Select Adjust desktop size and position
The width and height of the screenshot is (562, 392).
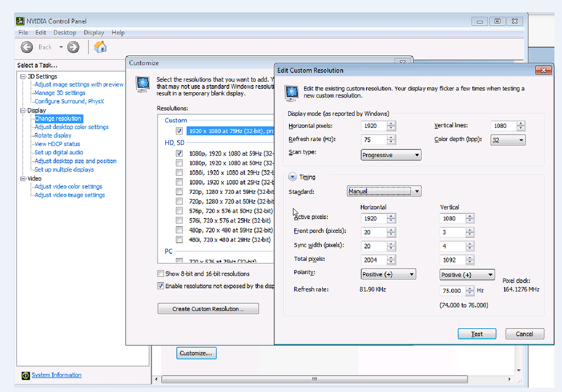(75, 161)
